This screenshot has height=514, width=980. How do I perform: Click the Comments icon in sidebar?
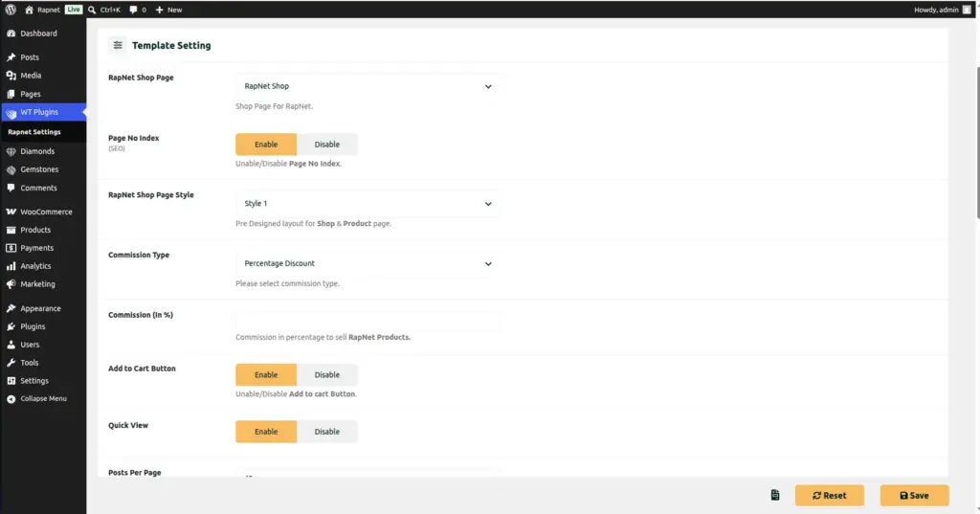pyautogui.click(x=11, y=188)
